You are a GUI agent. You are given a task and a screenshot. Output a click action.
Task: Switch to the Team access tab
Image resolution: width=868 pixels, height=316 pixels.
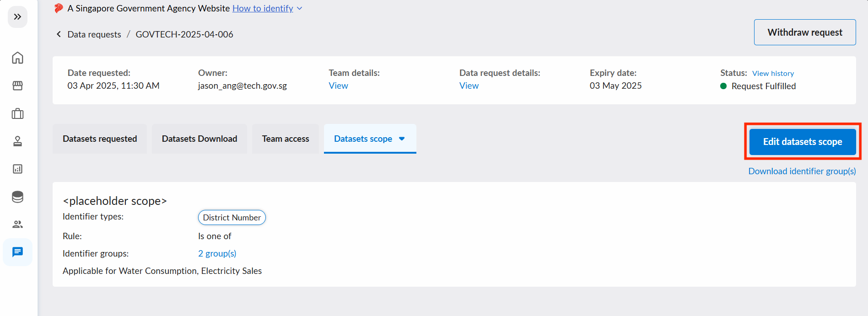coord(286,139)
